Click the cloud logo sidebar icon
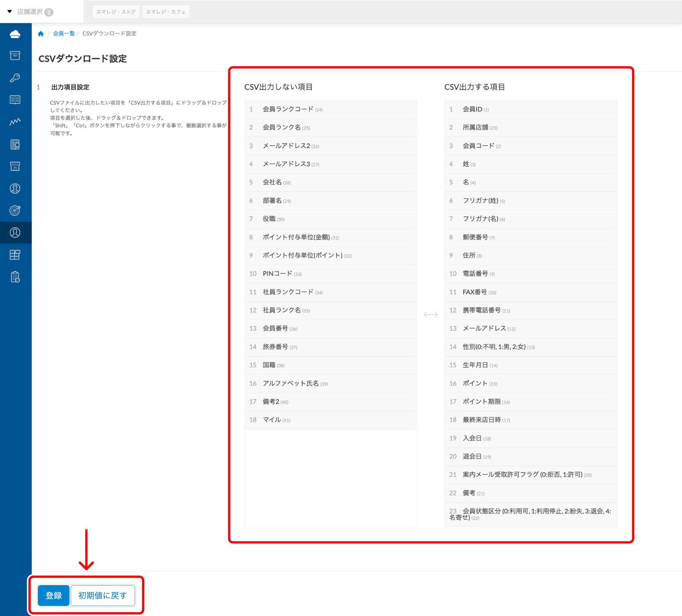 (15, 34)
